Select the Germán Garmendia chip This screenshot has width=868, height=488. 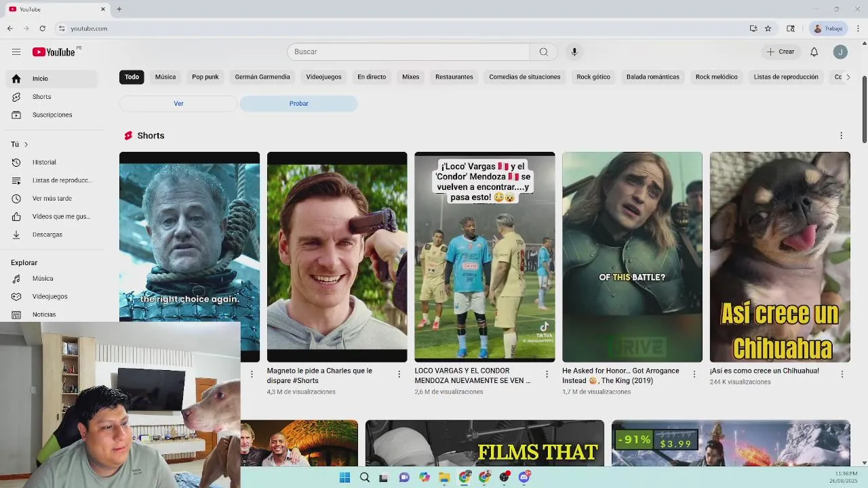(262, 77)
